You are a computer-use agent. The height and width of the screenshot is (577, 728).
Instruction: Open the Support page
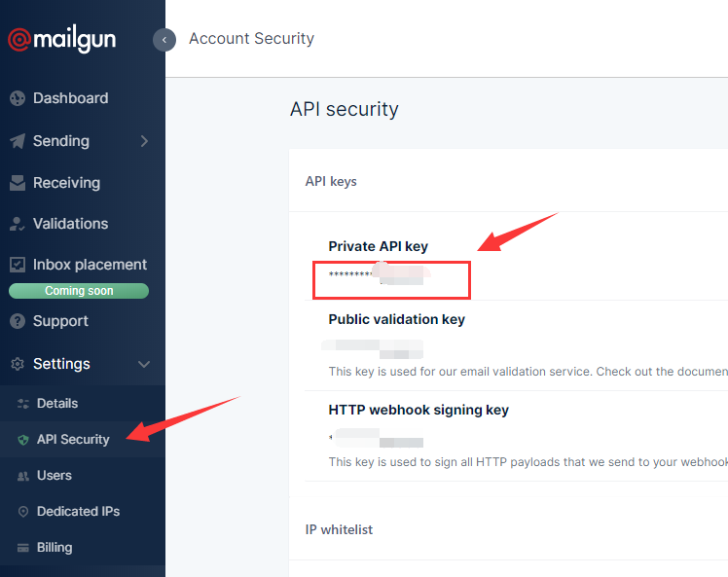[x=60, y=321]
